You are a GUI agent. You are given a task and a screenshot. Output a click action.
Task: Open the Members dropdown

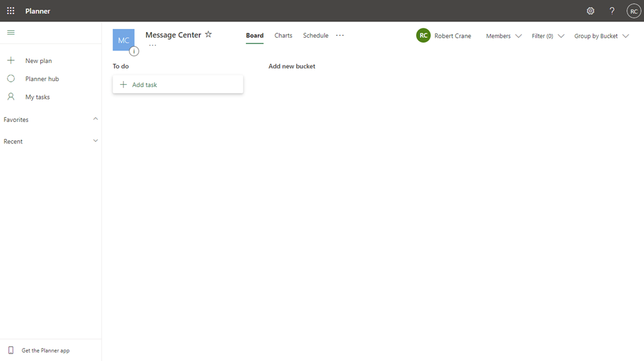(504, 36)
